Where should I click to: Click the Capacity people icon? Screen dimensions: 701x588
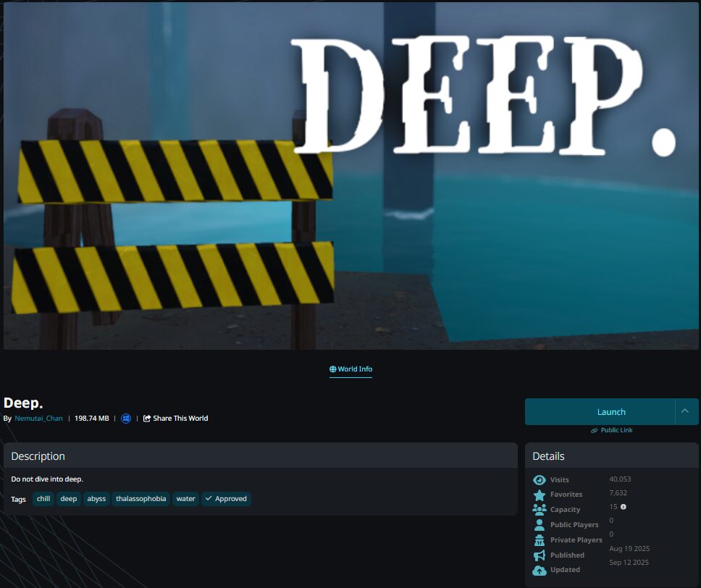tap(540, 510)
